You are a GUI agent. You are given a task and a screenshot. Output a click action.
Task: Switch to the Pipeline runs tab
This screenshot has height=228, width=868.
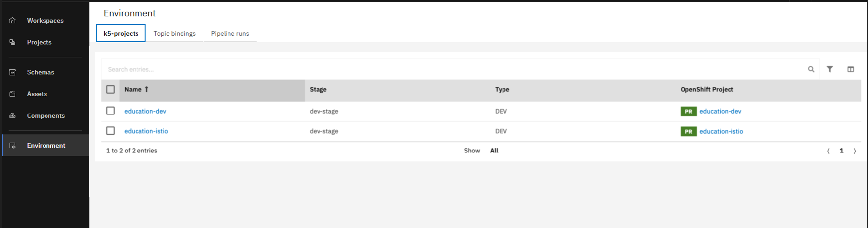(230, 34)
